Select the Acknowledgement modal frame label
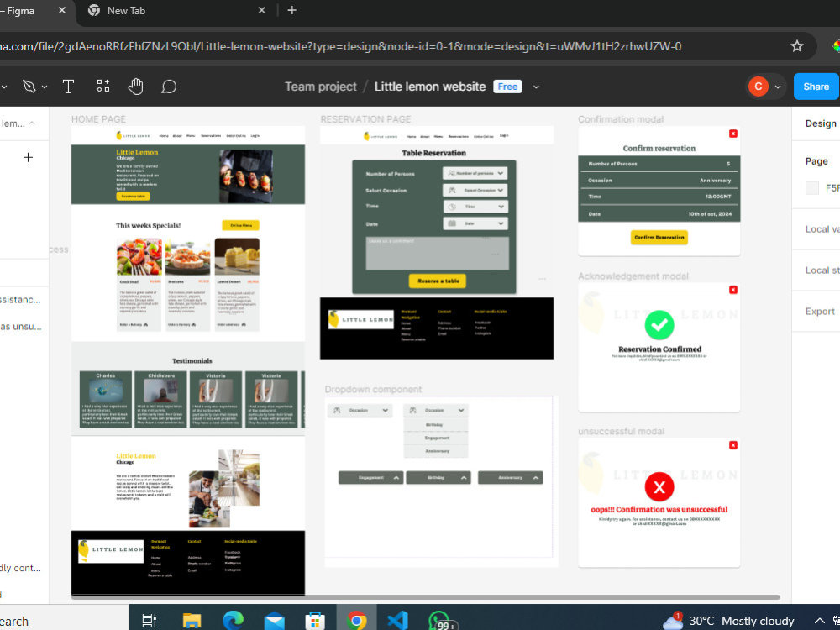This screenshot has width=840, height=630. (x=633, y=276)
